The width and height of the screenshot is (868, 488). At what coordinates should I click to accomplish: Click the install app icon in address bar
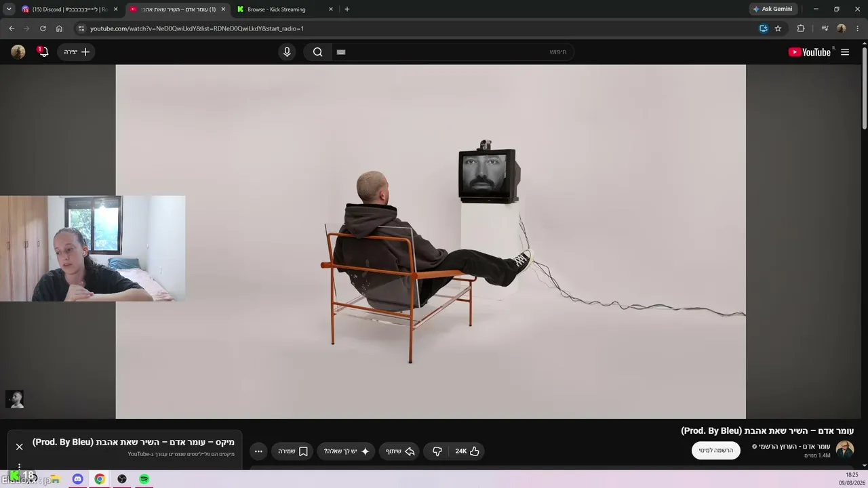pos(763,28)
